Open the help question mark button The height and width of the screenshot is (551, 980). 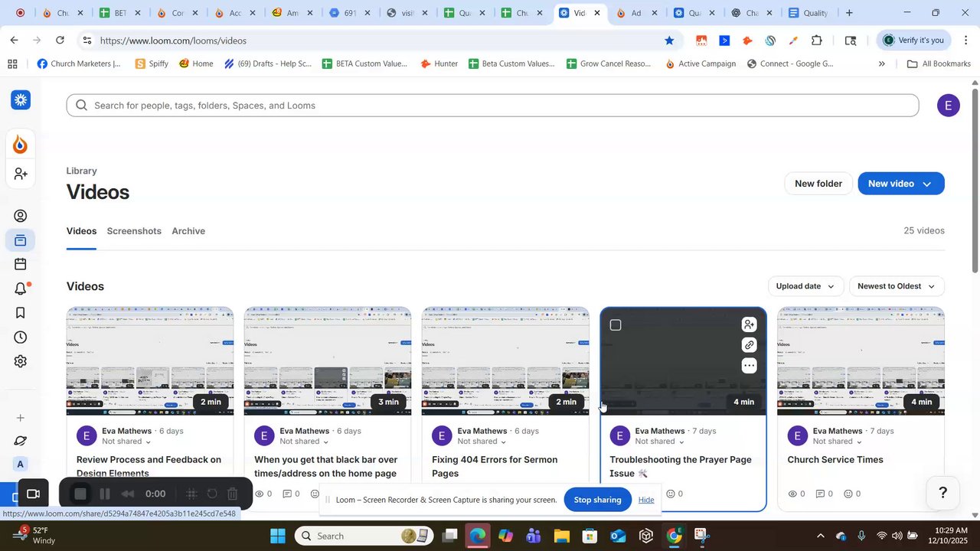[943, 493]
